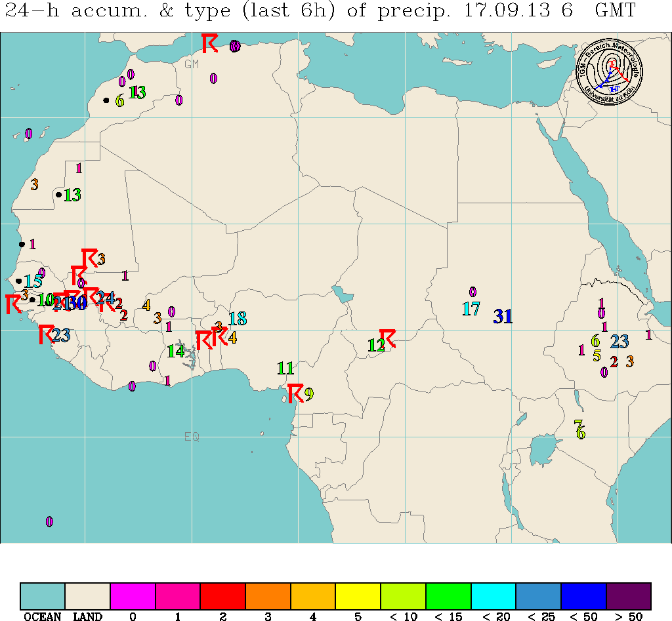Screen dimensions: 672x621
Task: Select the blue '< 50' legend swatch
Action: click(x=583, y=595)
